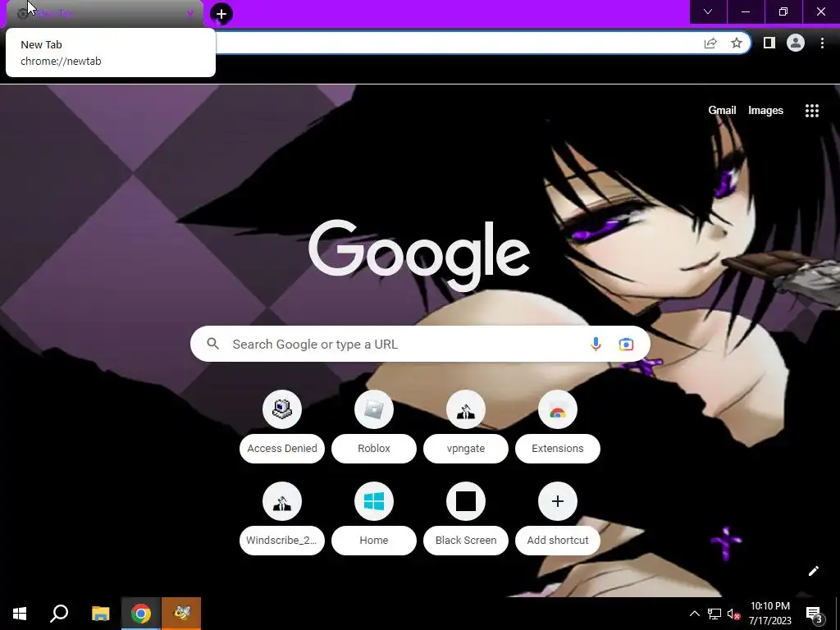Open the Chrome profile avatar
The image size is (840, 630).
point(796,43)
